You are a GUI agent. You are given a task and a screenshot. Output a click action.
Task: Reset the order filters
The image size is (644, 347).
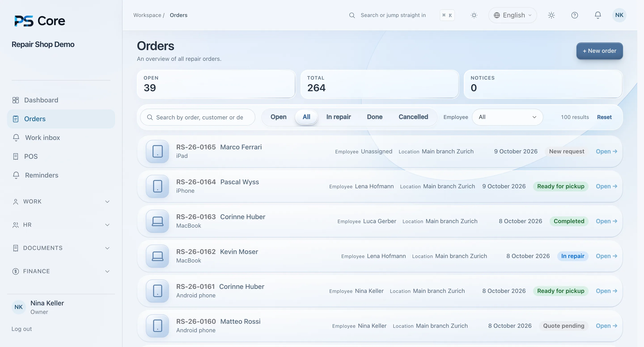[x=604, y=117]
